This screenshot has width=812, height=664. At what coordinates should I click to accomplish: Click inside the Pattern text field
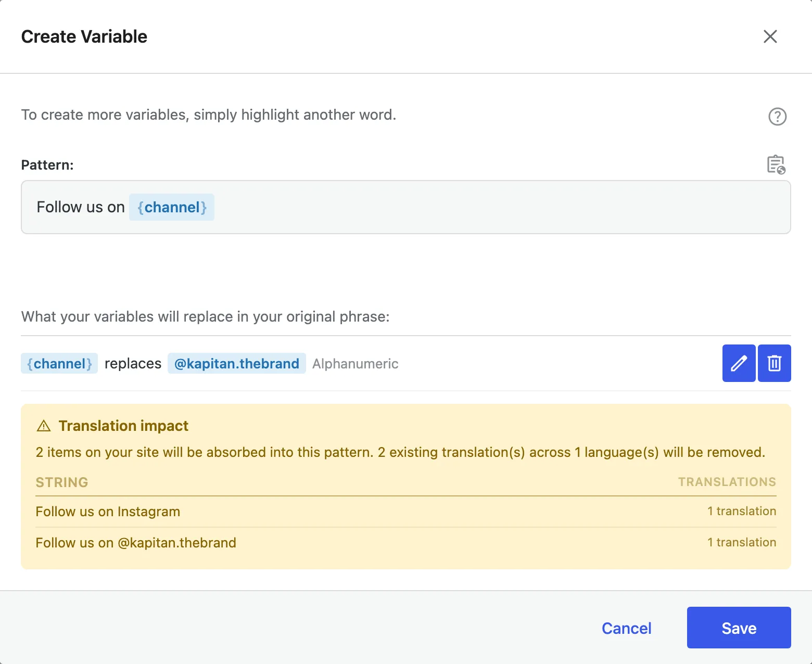point(406,207)
